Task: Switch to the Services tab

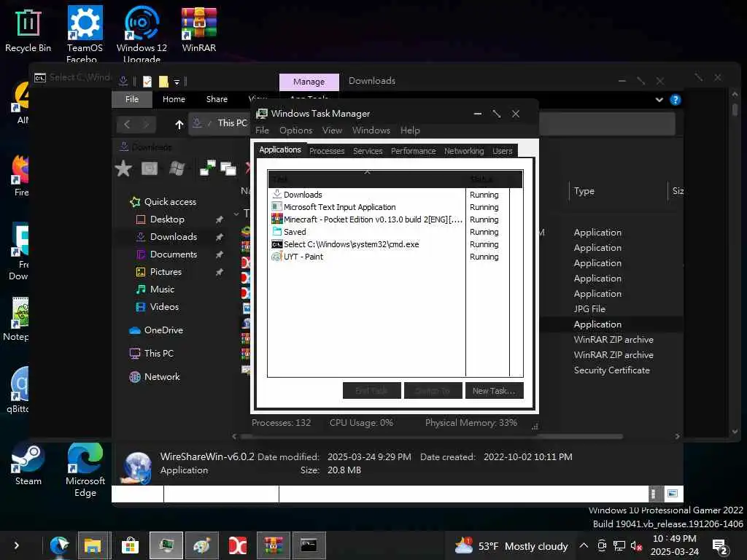Action: coord(368,150)
